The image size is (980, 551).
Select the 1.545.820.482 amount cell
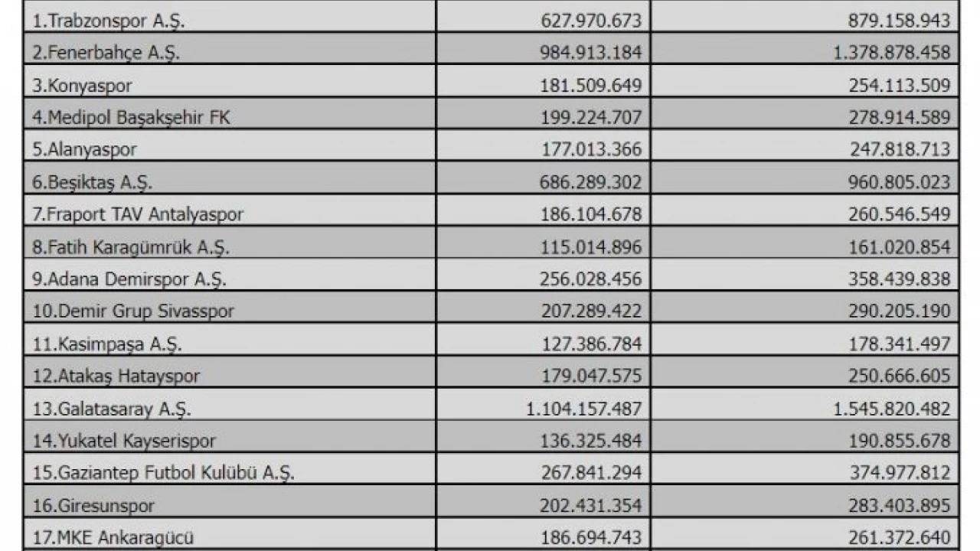[891, 409]
